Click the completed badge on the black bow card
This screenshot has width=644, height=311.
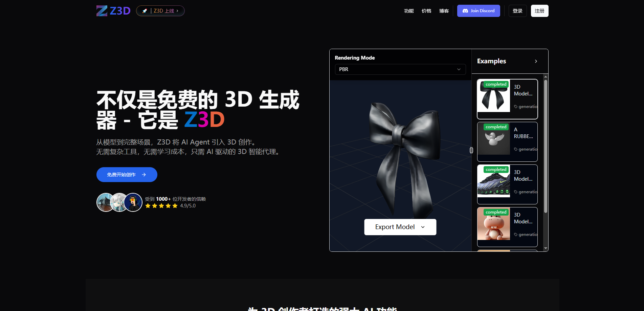coord(495,84)
